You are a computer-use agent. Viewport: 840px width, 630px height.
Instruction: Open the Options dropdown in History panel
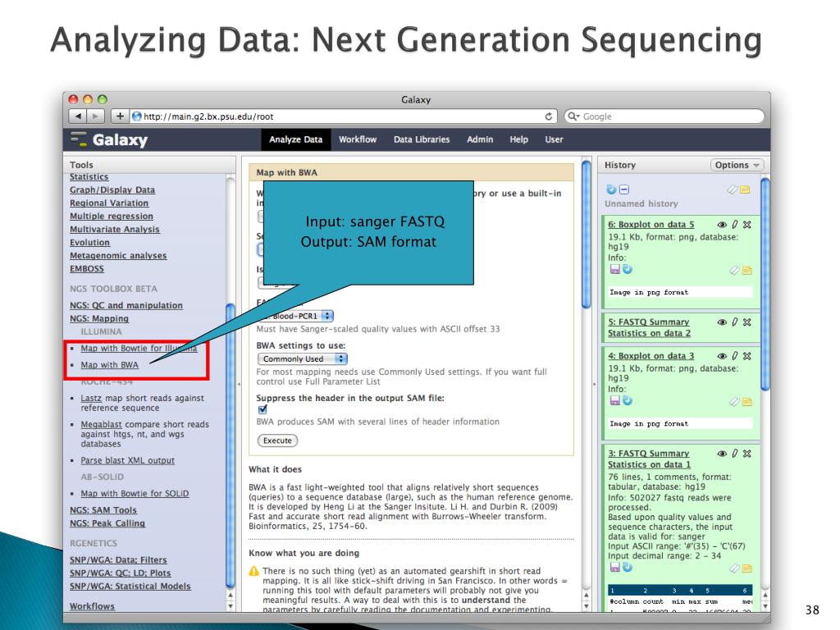pyautogui.click(x=737, y=165)
